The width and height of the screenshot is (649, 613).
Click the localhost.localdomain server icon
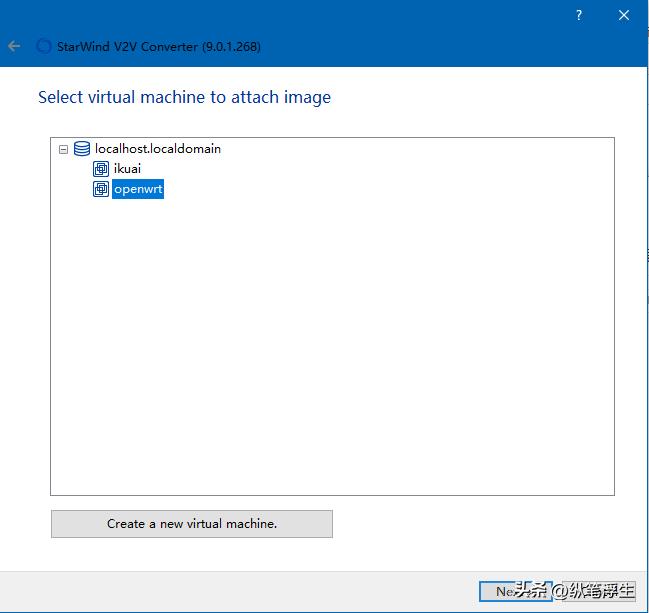click(82, 149)
